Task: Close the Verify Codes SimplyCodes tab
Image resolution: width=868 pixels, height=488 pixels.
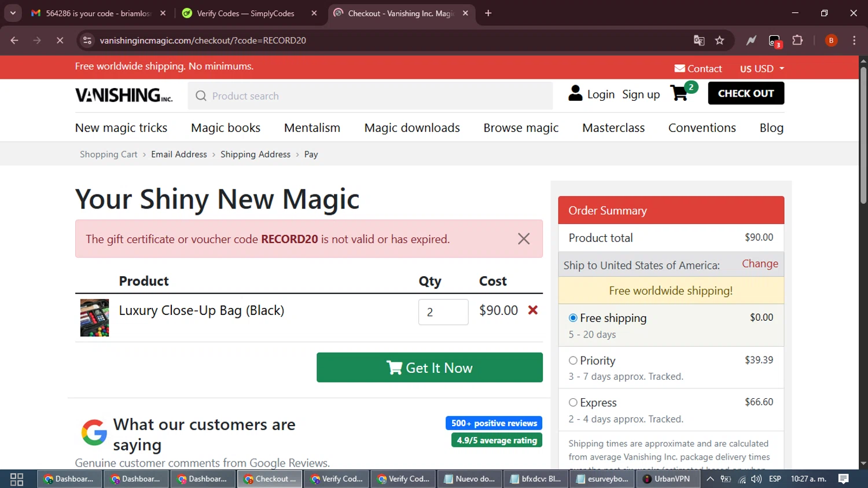Action: pyautogui.click(x=314, y=13)
